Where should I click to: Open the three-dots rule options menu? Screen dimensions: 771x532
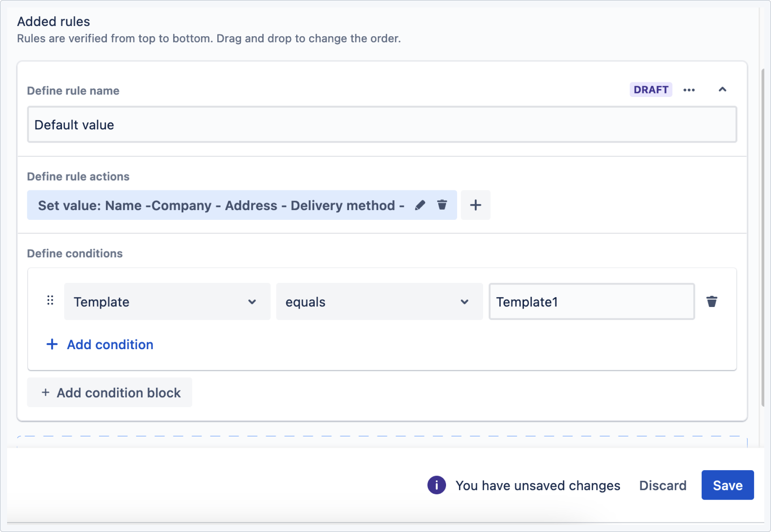[x=689, y=90]
